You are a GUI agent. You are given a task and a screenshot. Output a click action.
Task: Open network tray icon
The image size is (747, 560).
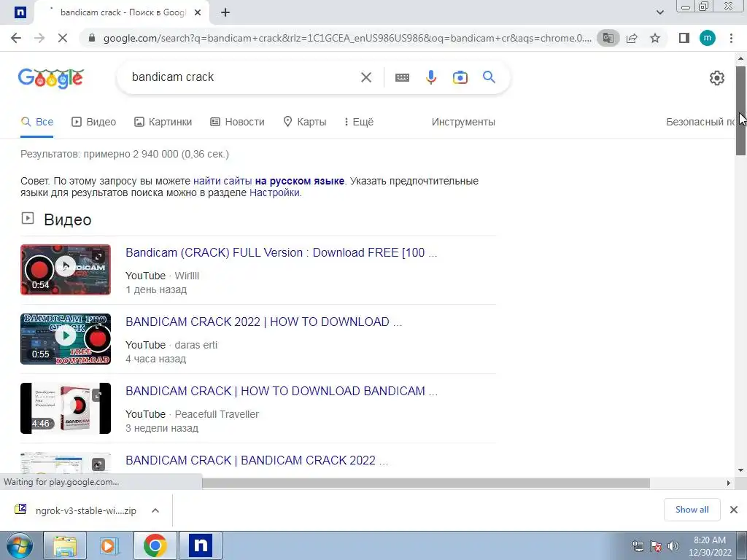[638, 546]
